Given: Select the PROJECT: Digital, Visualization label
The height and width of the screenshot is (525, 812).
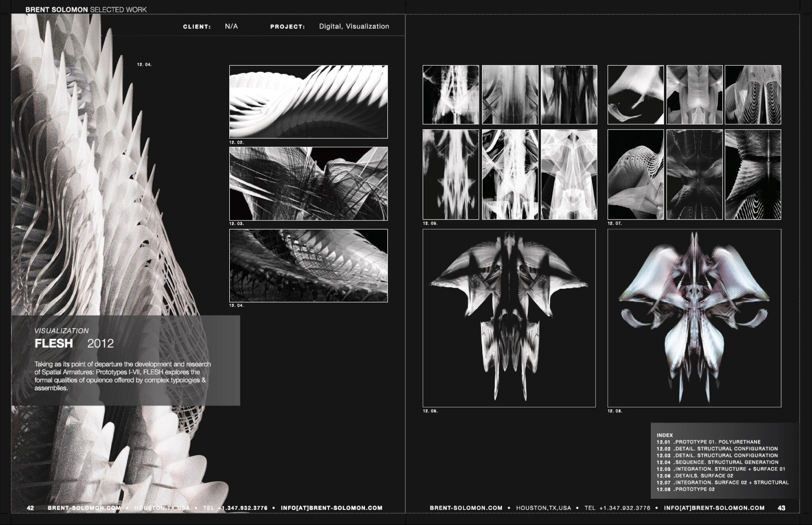Looking at the screenshot, I should tap(330, 27).
